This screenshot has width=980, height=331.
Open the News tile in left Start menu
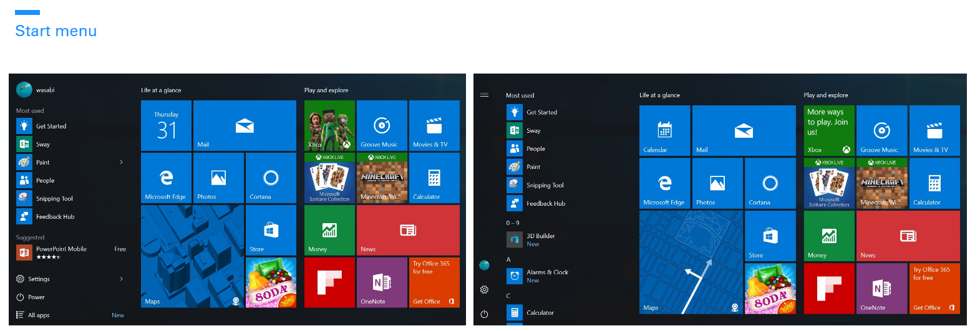pyautogui.click(x=408, y=230)
